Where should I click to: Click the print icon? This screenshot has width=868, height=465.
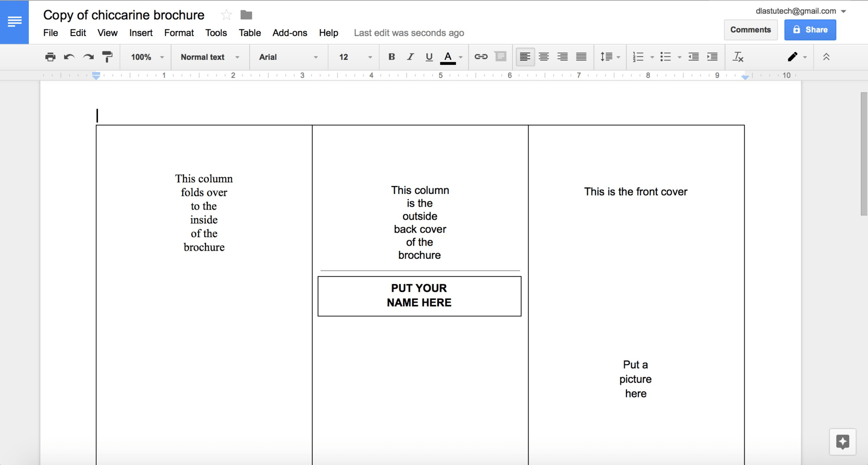50,56
